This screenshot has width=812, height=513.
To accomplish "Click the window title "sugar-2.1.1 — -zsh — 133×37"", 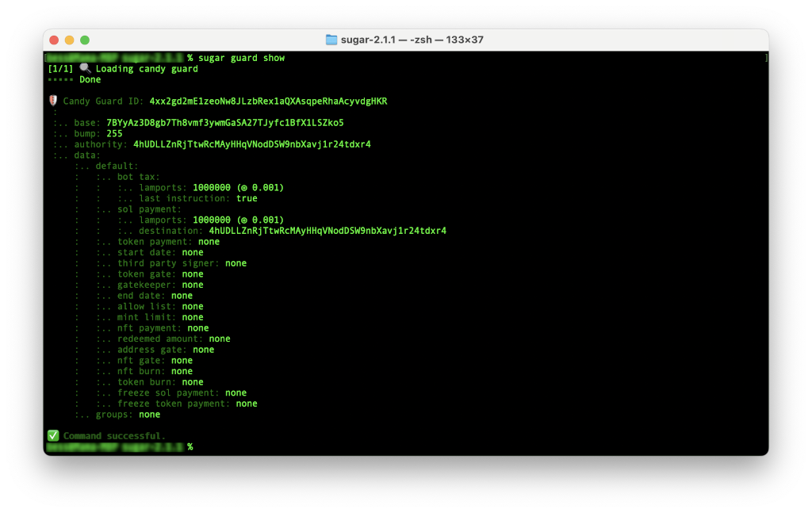I will 412,40.
